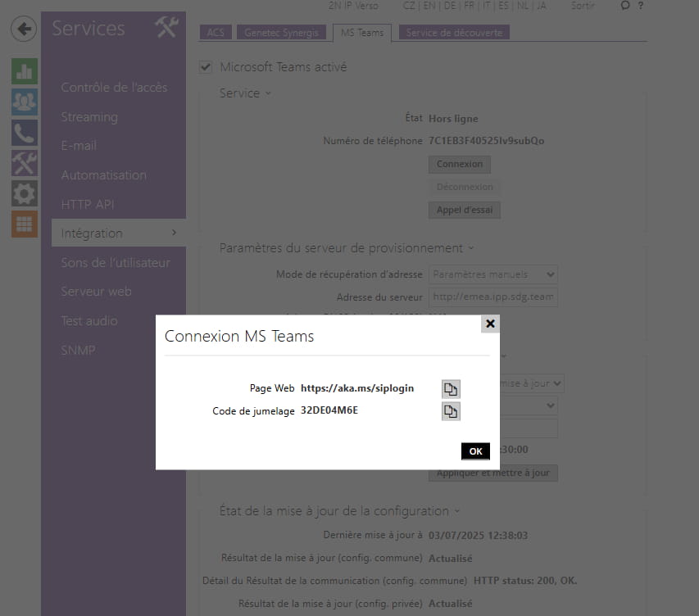
Task: Close the Connexion MS Teams dialog
Action: pyautogui.click(x=490, y=324)
